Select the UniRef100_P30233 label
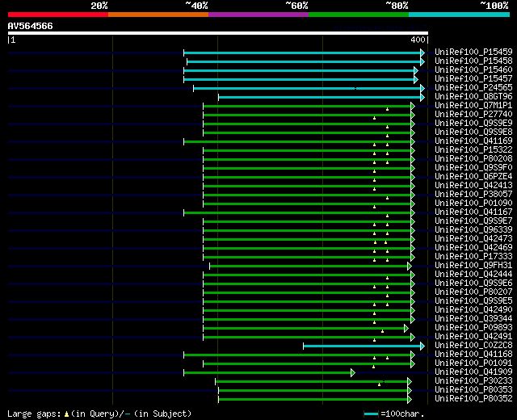 click(x=473, y=381)
